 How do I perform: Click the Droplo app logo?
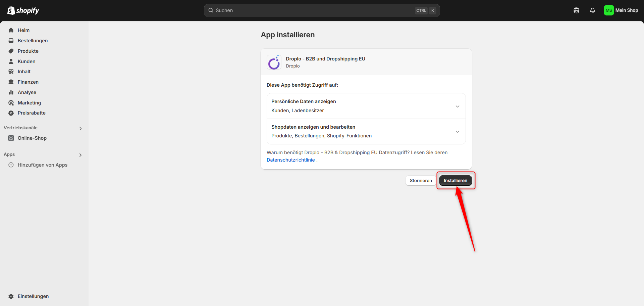[x=274, y=62]
